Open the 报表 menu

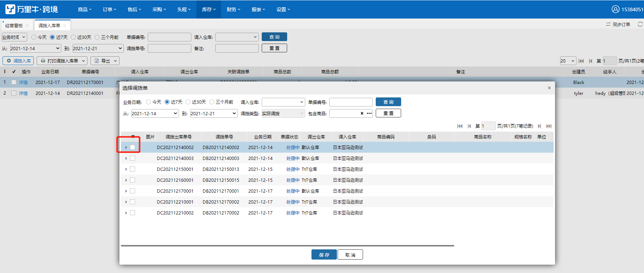pos(258,9)
